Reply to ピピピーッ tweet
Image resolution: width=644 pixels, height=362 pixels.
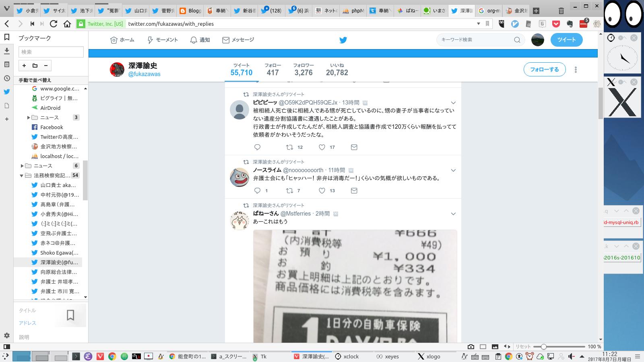[258, 147]
